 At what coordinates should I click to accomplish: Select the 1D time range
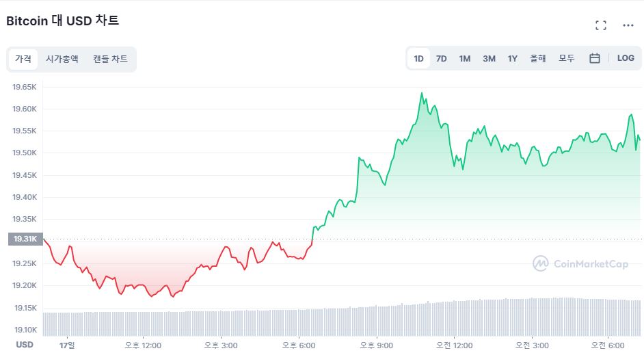tap(418, 59)
